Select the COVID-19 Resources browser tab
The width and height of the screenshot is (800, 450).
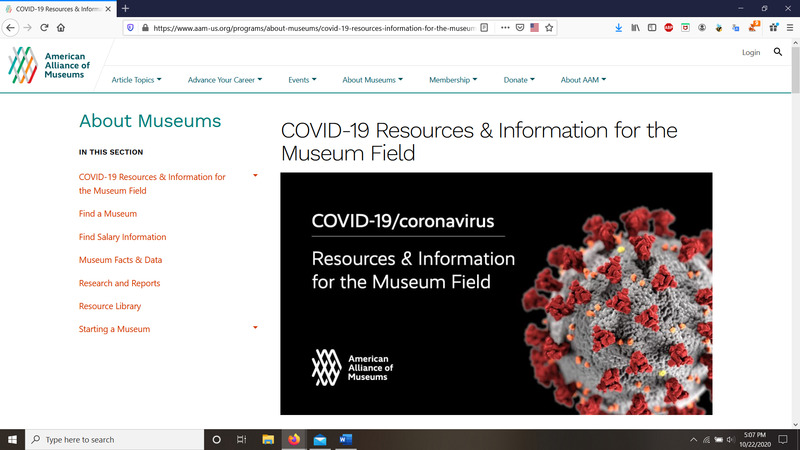click(55, 8)
